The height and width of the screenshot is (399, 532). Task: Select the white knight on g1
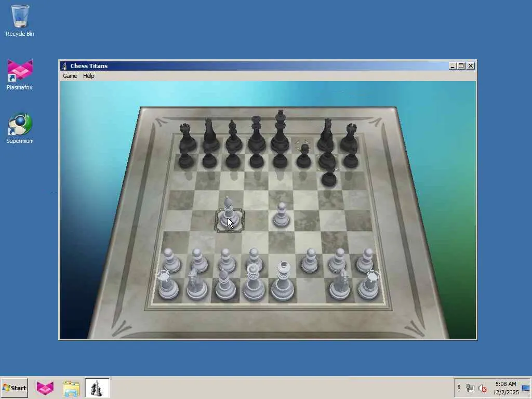tap(341, 284)
